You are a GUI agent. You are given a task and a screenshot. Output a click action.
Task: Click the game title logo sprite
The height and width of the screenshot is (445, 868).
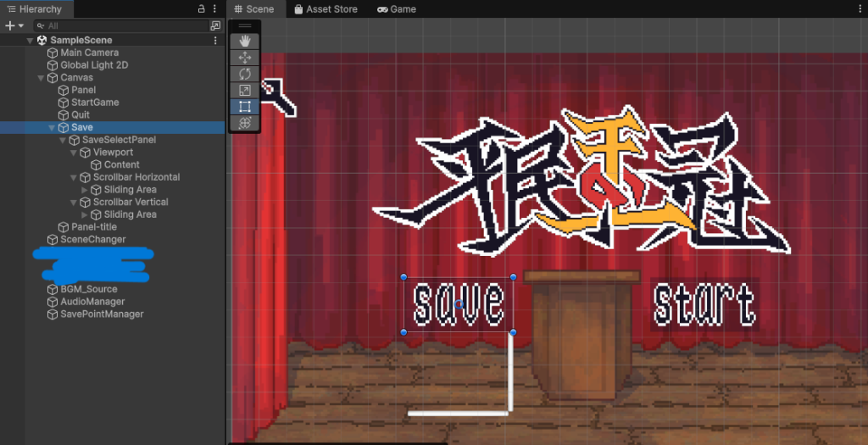(581, 182)
